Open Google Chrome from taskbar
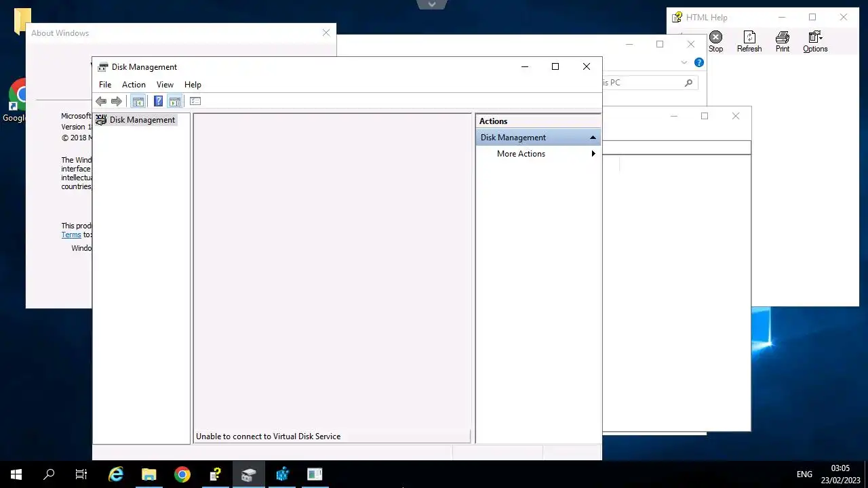868x488 pixels. pos(182,474)
